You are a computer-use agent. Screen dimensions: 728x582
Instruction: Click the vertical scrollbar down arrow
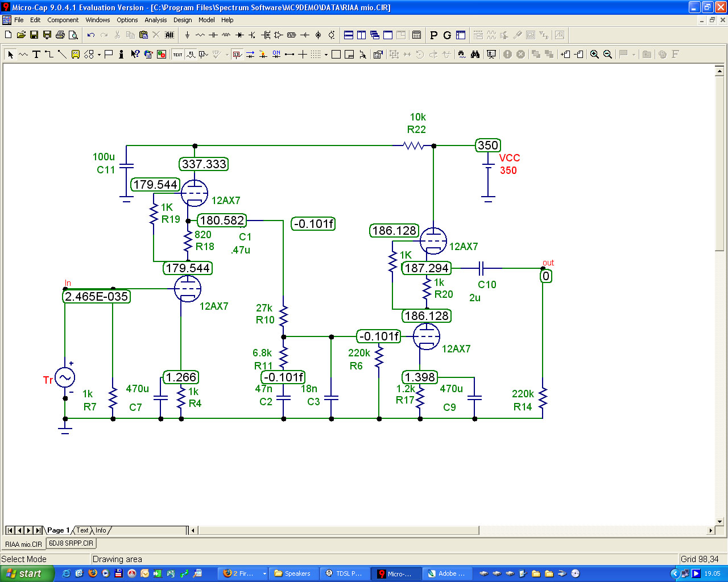[719, 521]
